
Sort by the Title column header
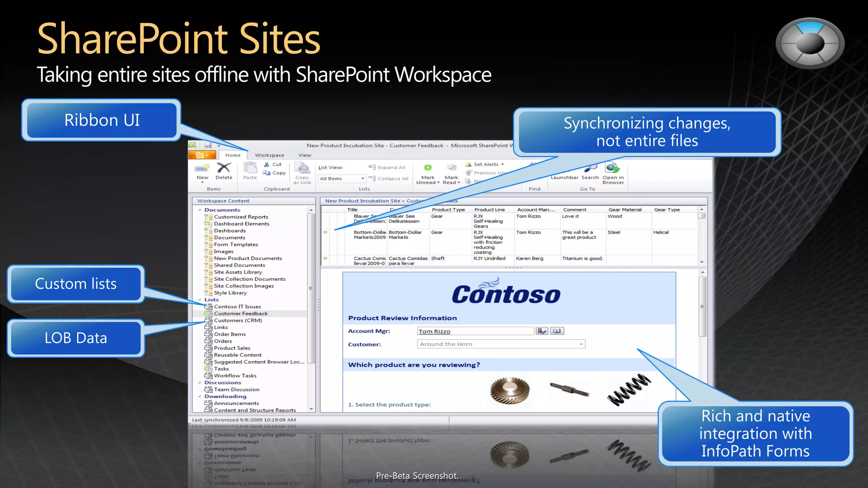pos(352,210)
